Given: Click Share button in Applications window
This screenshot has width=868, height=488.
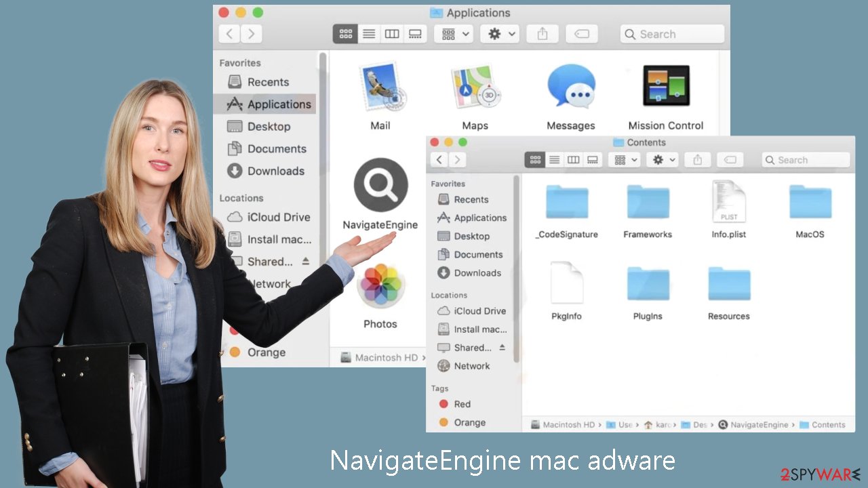Looking at the screenshot, I should (542, 34).
